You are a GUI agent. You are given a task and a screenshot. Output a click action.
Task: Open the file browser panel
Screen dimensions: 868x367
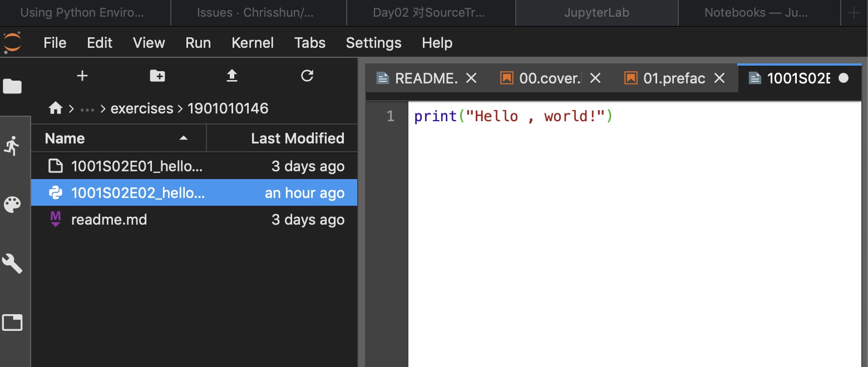click(x=12, y=86)
